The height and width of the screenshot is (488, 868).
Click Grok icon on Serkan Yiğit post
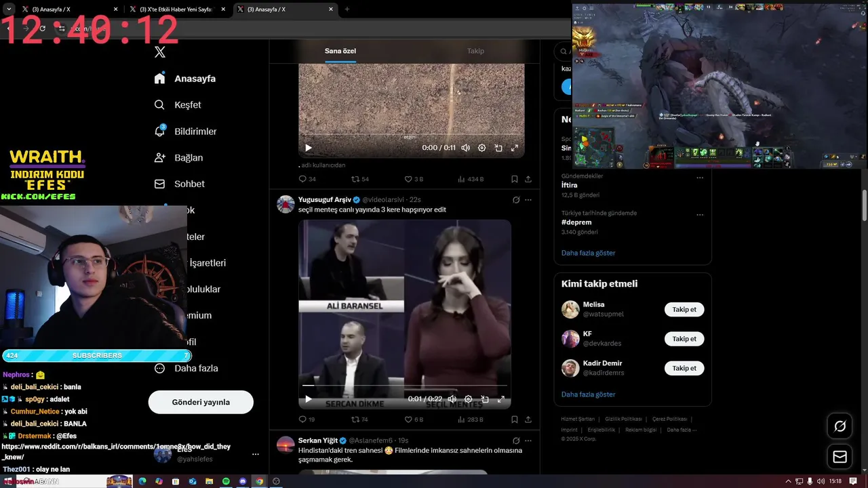516,441
